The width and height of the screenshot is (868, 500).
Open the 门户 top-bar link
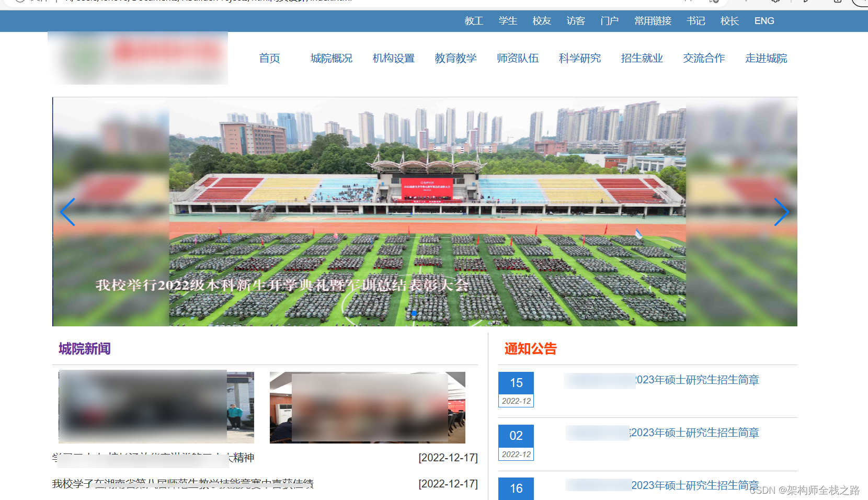coord(610,21)
